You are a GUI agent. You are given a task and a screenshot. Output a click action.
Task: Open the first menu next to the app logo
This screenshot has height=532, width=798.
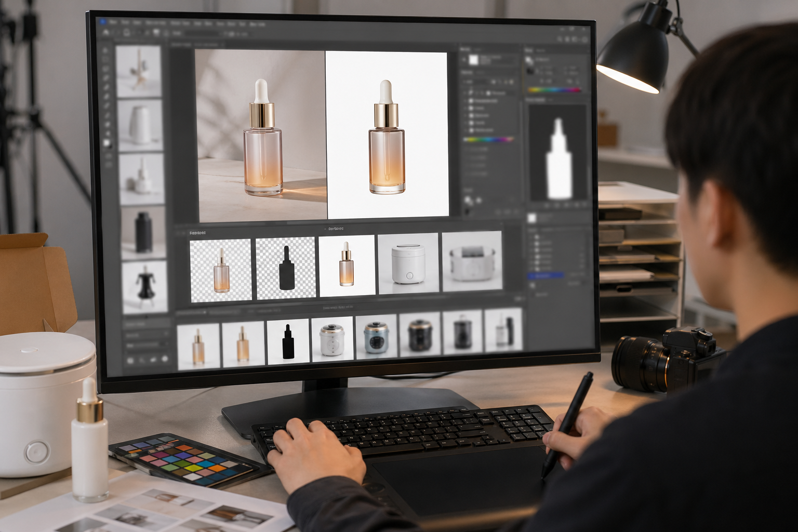point(112,23)
